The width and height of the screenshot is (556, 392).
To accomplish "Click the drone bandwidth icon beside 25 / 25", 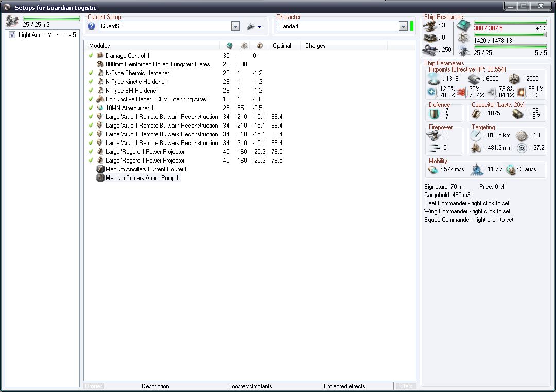I will pyautogui.click(x=463, y=51).
